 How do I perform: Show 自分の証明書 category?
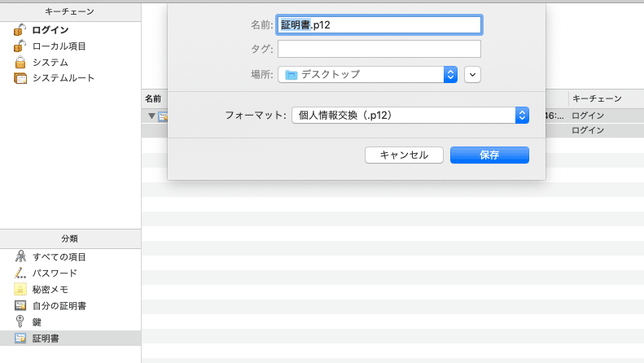pos(70,305)
